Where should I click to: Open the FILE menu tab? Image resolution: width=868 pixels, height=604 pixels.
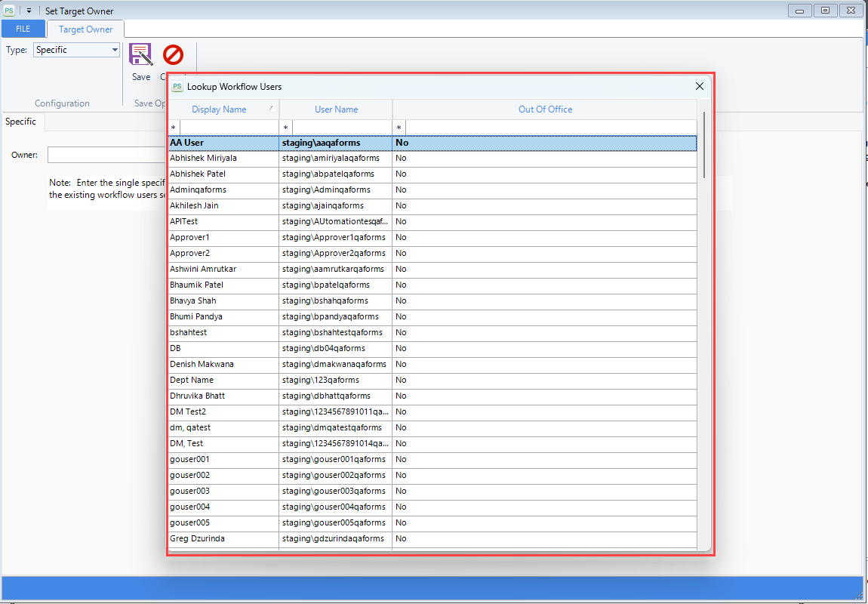pyautogui.click(x=23, y=29)
